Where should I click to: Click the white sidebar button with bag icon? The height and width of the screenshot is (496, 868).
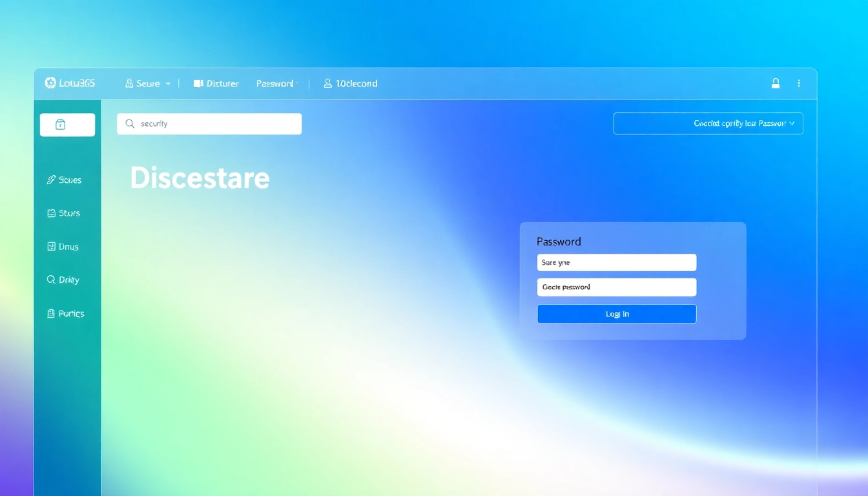(67, 125)
